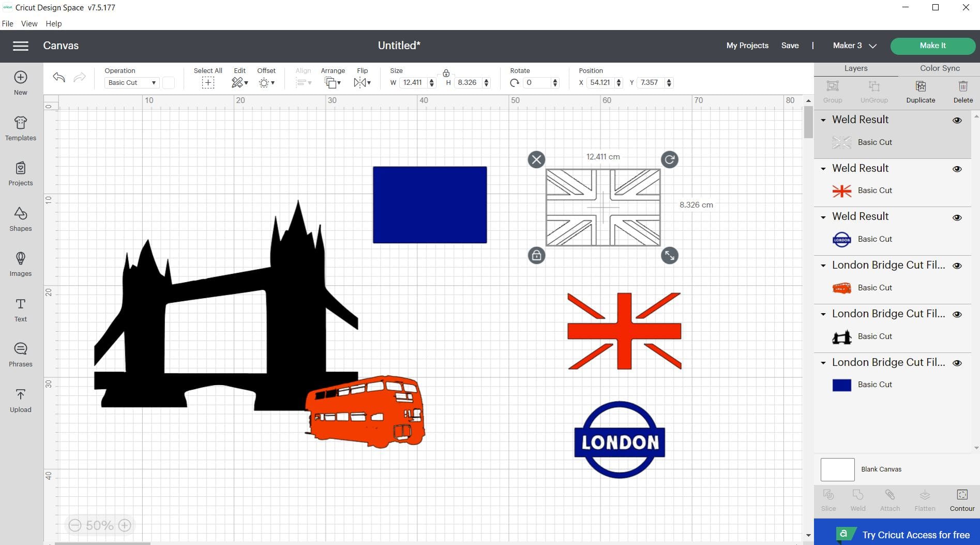The height and width of the screenshot is (545, 980).
Task: Open the Projects panel
Action: 21,174
